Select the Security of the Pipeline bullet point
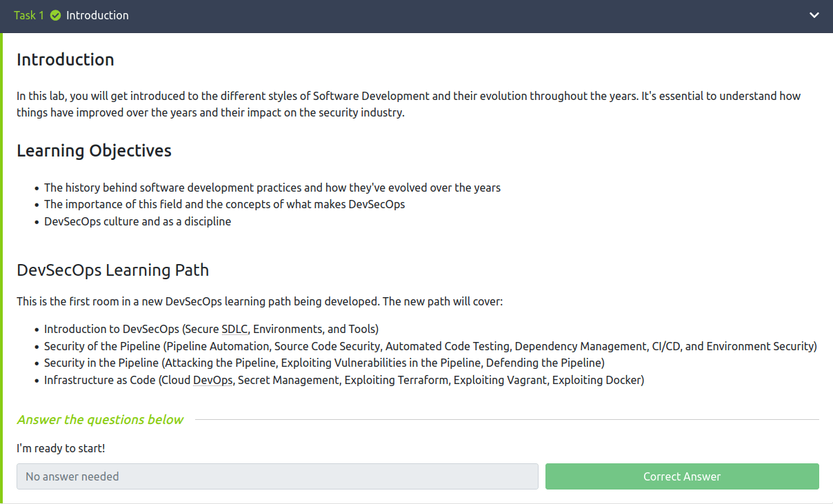The width and height of the screenshot is (833, 504). (x=430, y=345)
